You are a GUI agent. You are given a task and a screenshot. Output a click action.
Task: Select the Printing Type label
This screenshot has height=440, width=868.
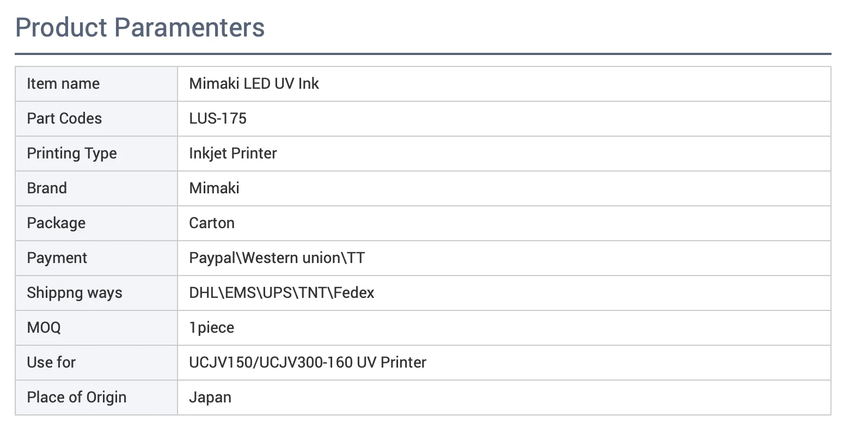click(x=72, y=154)
